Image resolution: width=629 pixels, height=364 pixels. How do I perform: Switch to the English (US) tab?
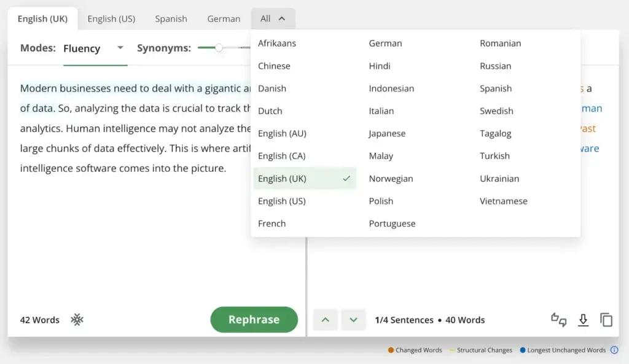[x=111, y=18]
